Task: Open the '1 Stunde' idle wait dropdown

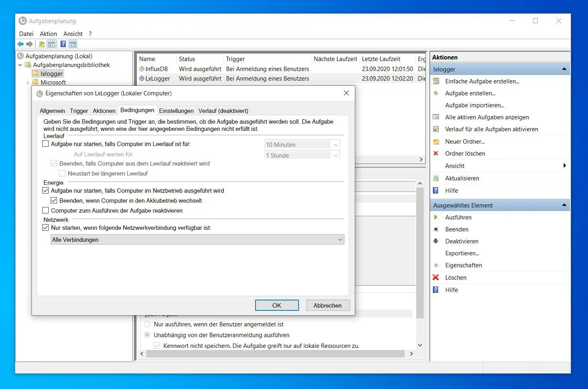Action: (302, 156)
